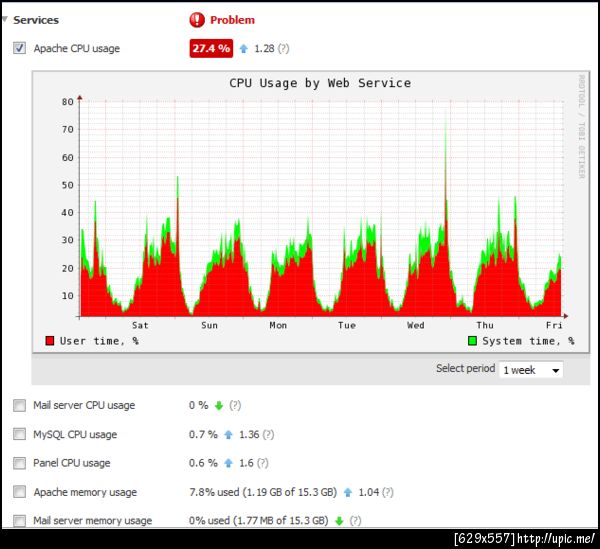The width and height of the screenshot is (600, 549).
Task: Open help hint next to Apache CPU 1.28
Action: (284, 49)
